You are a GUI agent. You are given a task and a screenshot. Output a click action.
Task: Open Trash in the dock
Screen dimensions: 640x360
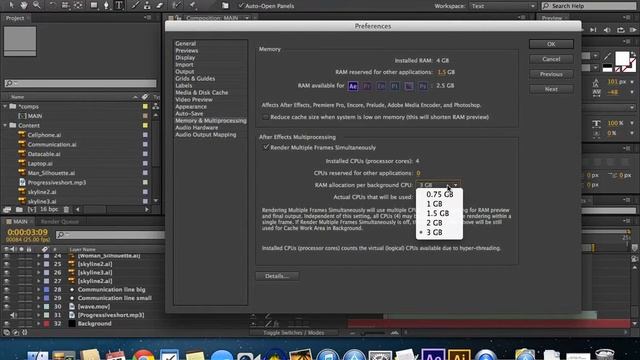click(x=604, y=355)
